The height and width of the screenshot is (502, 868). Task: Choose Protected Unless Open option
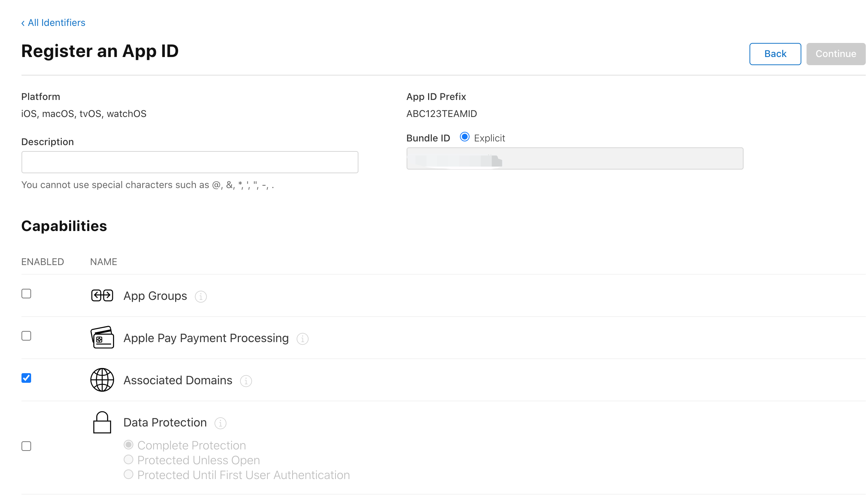[128, 459]
